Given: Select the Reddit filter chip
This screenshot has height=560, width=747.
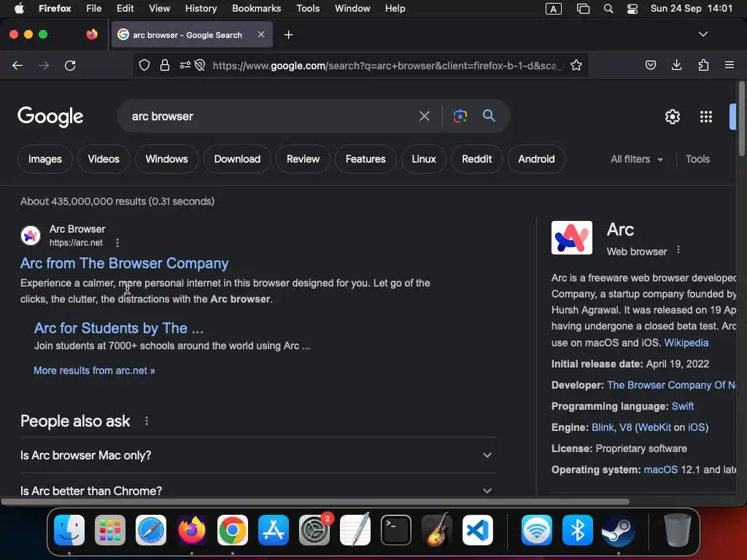Looking at the screenshot, I should [476, 159].
